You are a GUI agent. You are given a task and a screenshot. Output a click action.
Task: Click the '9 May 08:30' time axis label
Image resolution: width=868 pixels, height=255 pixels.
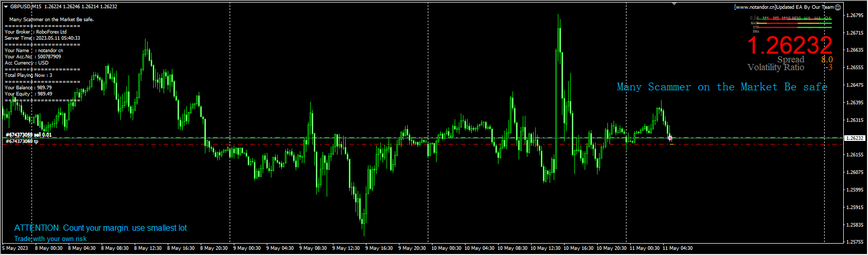tap(313, 248)
